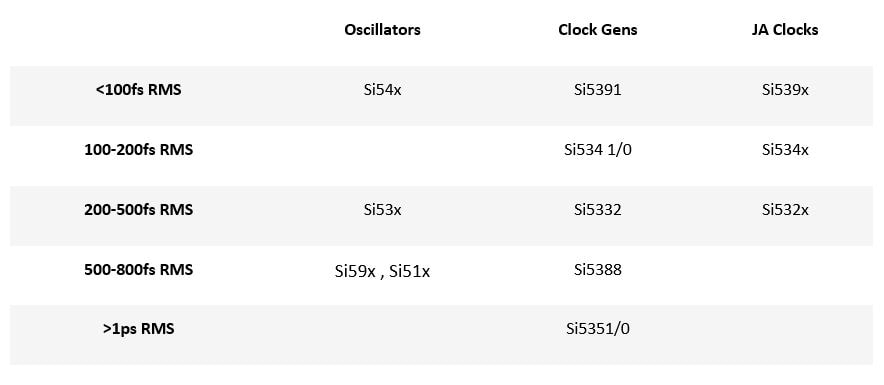Click the Oscillators column header

(x=382, y=30)
